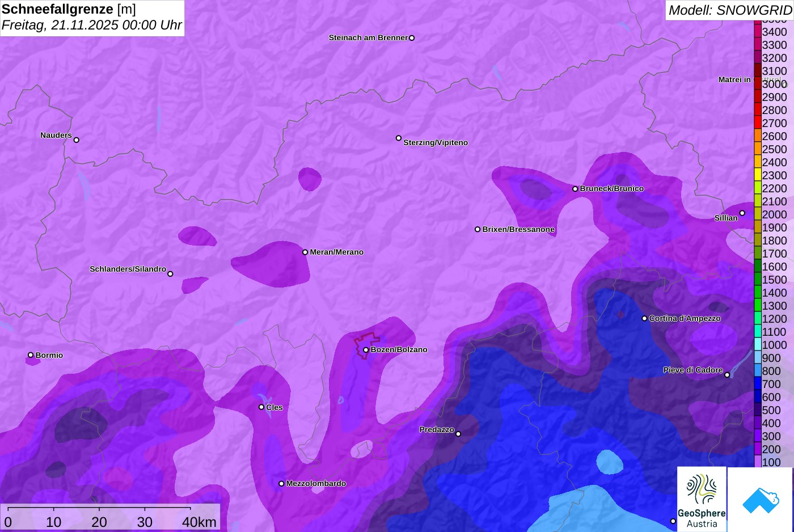The height and width of the screenshot is (532, 794).
Task: Select the Sterzing/Vipiteno label
Action: click(x=436, y=143)
